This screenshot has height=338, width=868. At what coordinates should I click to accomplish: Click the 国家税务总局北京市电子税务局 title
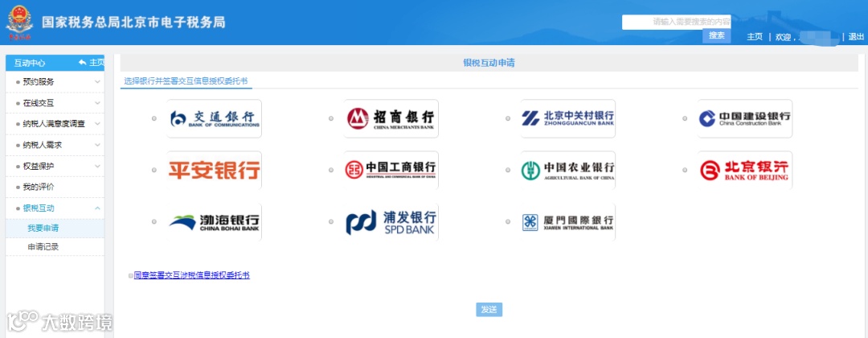coord(133,23)
